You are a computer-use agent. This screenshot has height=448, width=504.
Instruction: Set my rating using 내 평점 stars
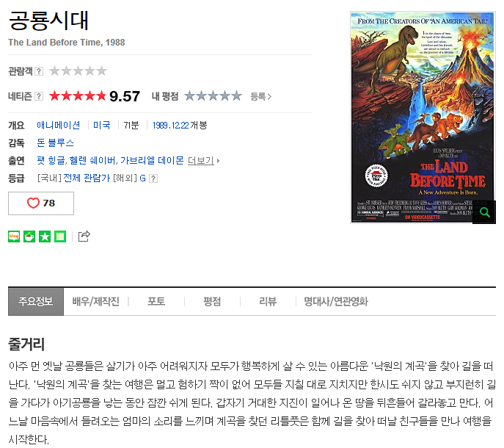[x=213, y=96]
